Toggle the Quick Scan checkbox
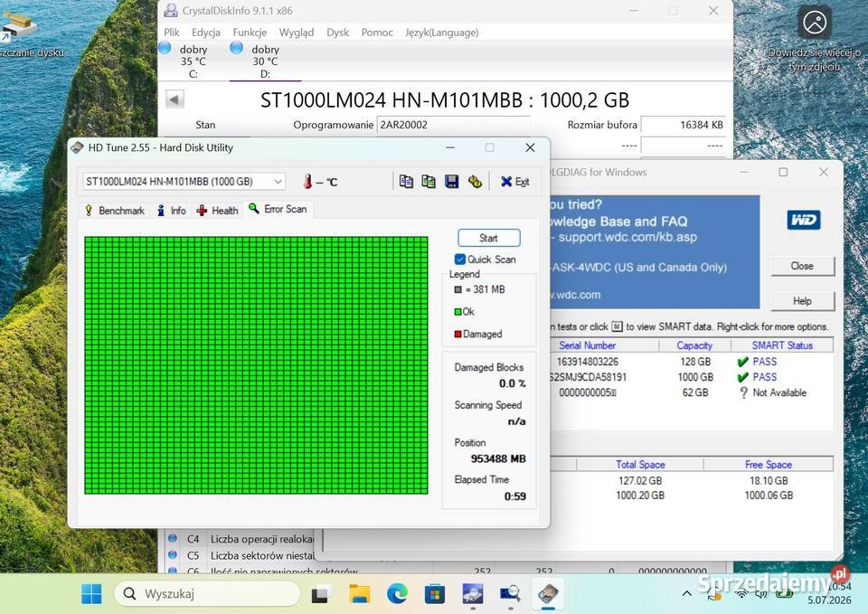 coord(460,260)
